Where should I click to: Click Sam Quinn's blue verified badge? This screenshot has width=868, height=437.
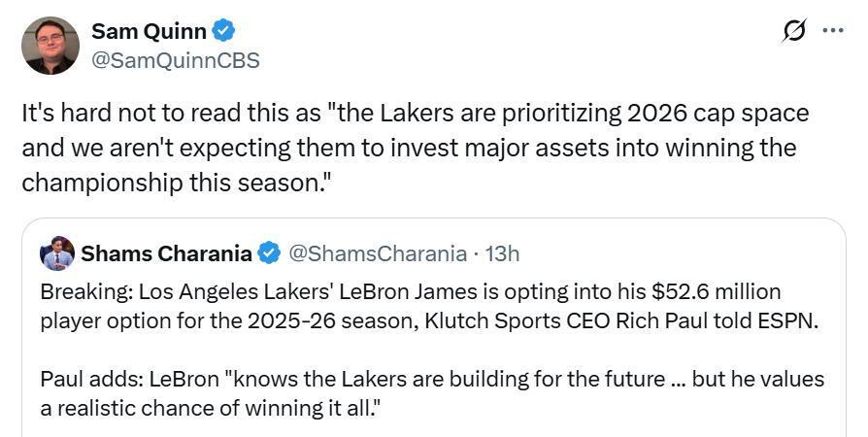coord(223,31)
